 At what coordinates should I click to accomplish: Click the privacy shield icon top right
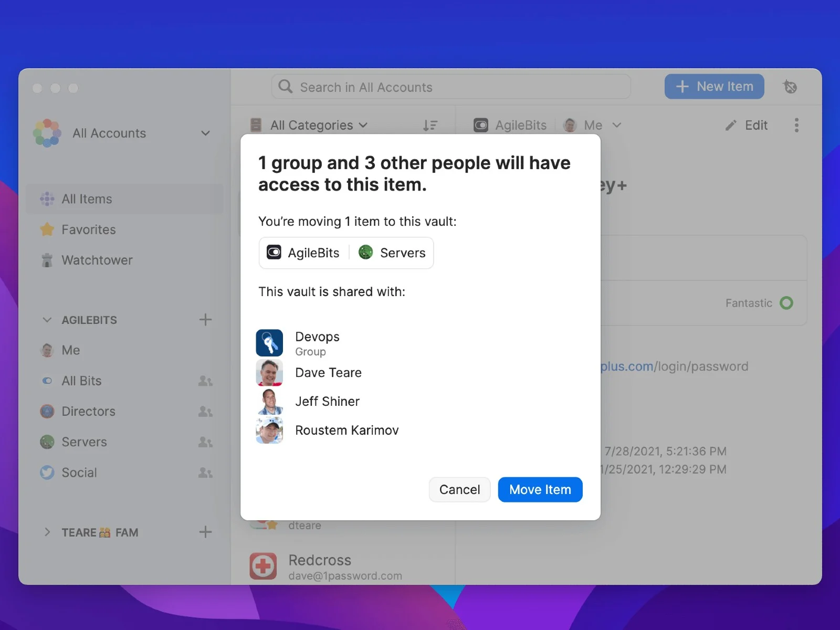tap(790, 87)
